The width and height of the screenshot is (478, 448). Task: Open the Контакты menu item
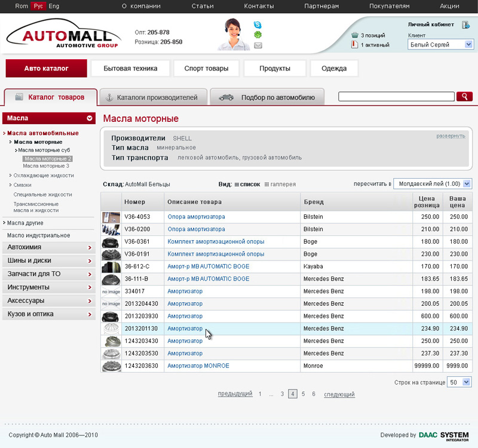[259, 7]
